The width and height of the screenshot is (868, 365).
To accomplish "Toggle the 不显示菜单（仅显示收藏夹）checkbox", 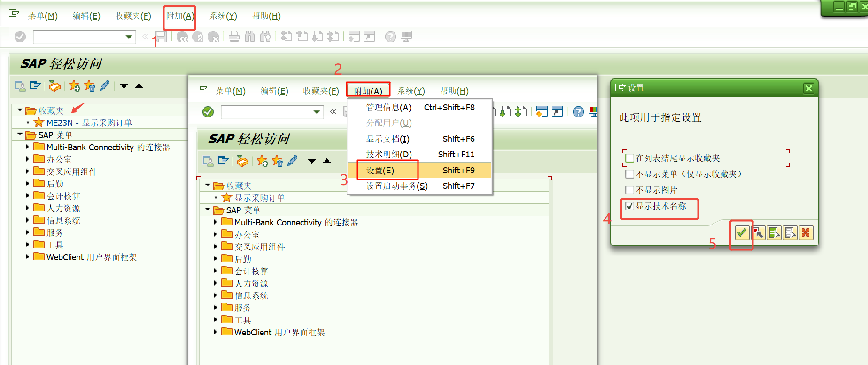I will pos(630,174).
